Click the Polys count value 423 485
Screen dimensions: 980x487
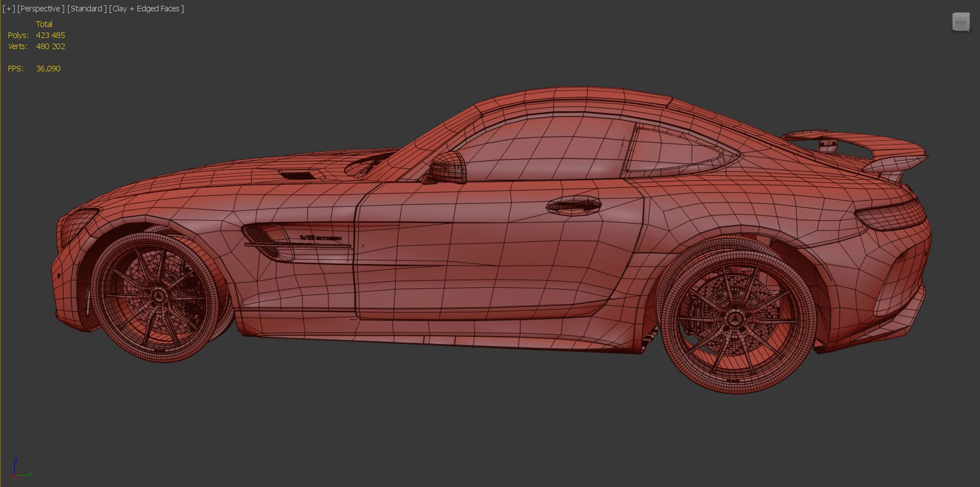51,35
